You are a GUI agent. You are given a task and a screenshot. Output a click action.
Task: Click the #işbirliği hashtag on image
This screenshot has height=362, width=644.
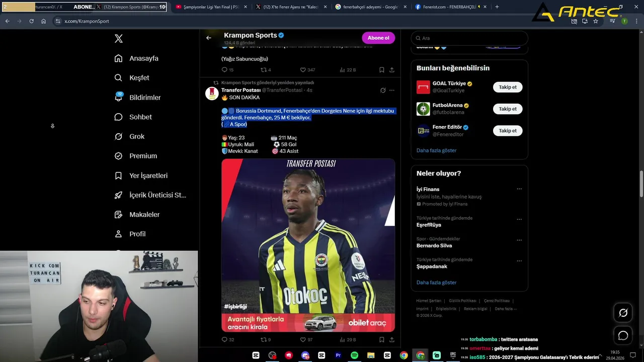(235, 306)
